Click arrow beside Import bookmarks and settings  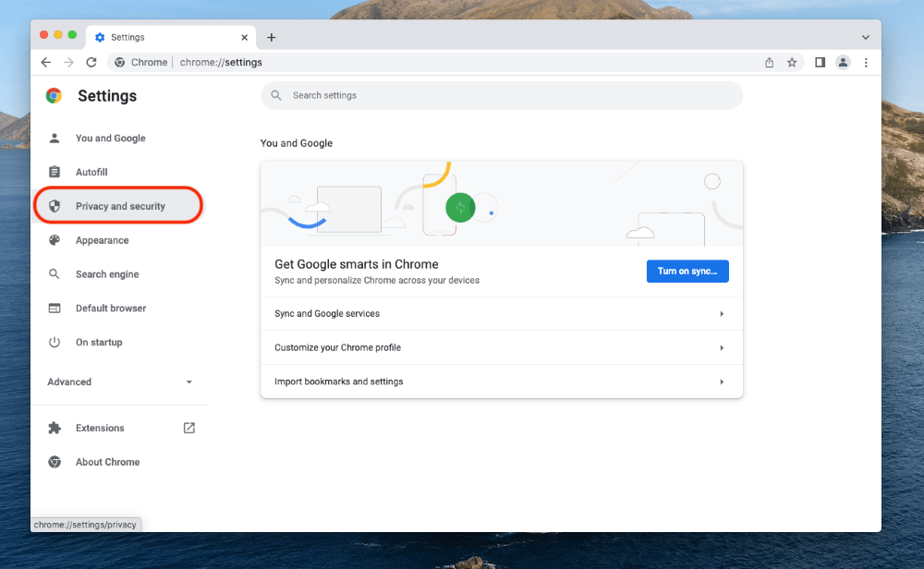click(722, 382)
